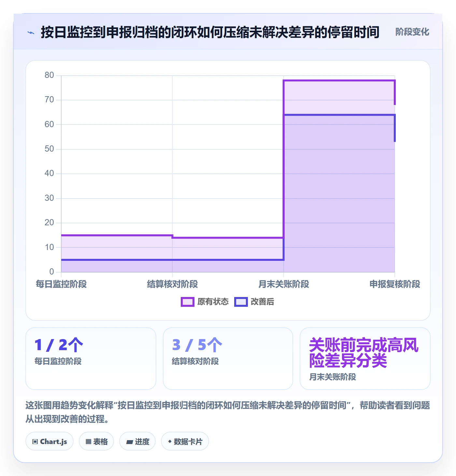The width and height of the screenshot is (456, 476).
Task: Select the 数据卡片 tag chip
Action: coord(185,441)
